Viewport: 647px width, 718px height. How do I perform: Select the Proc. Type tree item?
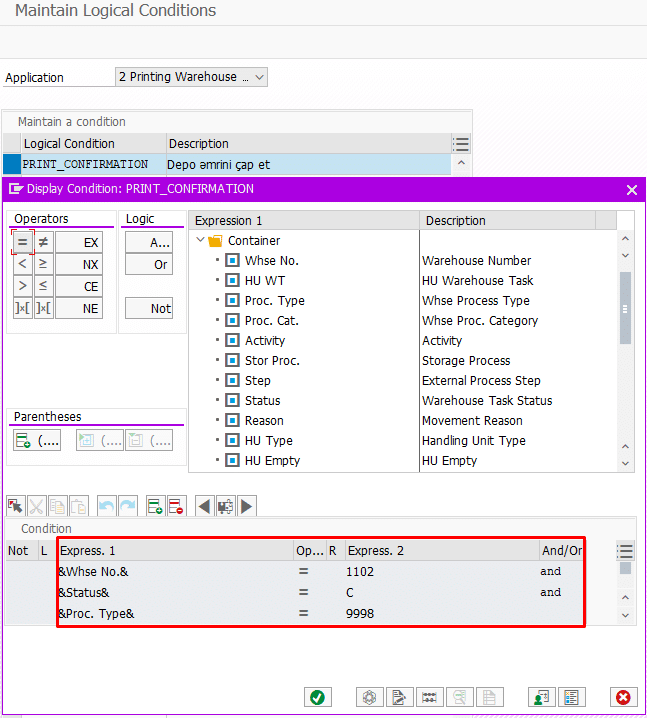point(274,301)
